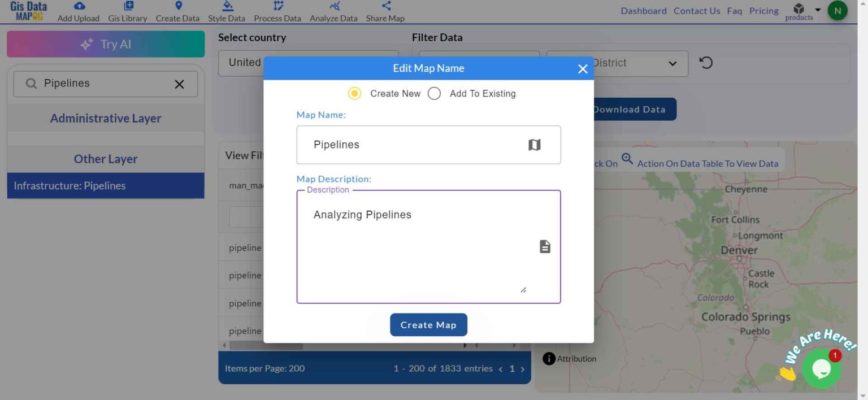Click the table horizontal scrollbar

266,345
